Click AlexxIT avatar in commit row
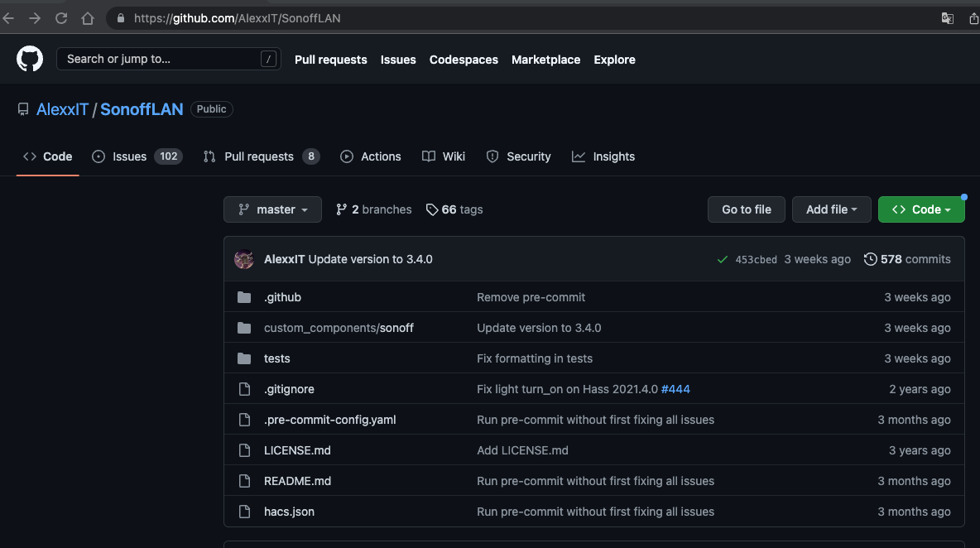The width and height of the screenshot is (980, 548). (243, 259)
